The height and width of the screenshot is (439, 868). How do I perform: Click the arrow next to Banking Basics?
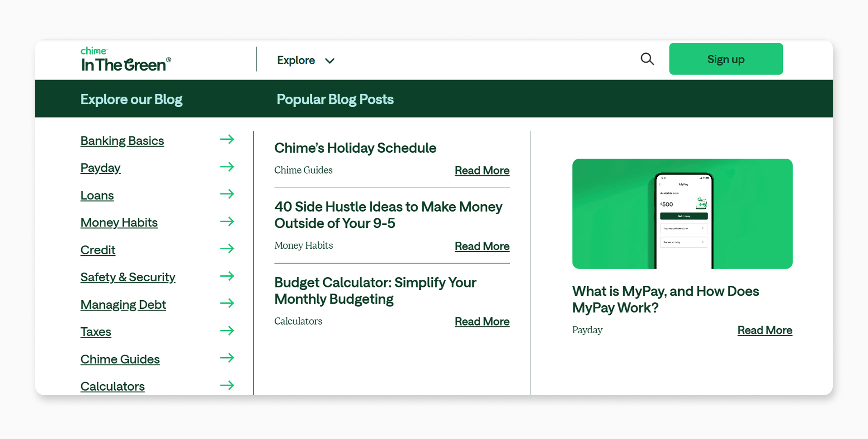pos(227,140)
